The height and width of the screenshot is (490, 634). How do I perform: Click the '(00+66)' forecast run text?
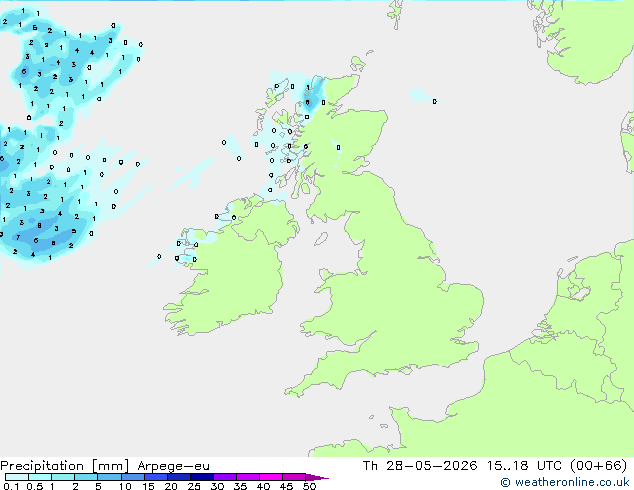tap(599, 465)
